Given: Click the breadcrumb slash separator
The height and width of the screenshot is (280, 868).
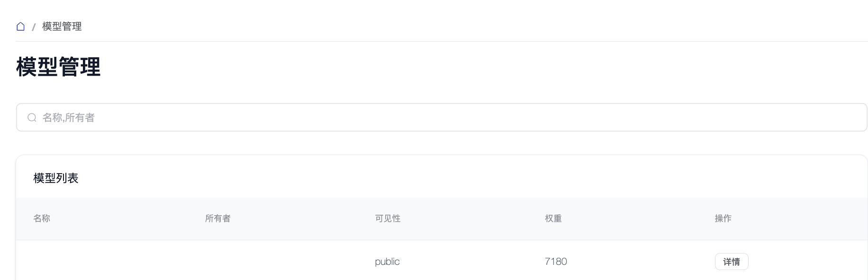Looking at the screenshot, I should 34,27.
